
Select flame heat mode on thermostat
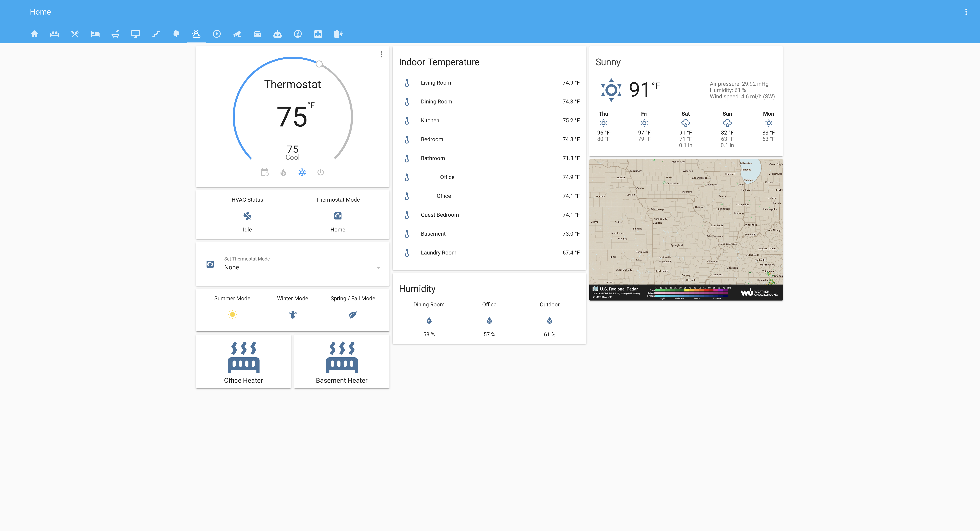[283, 172]
